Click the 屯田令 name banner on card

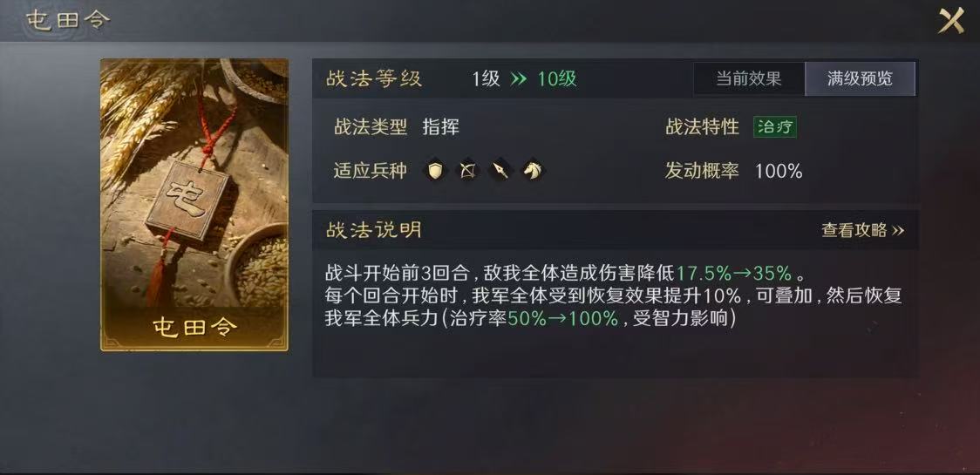tap(194, 328)
